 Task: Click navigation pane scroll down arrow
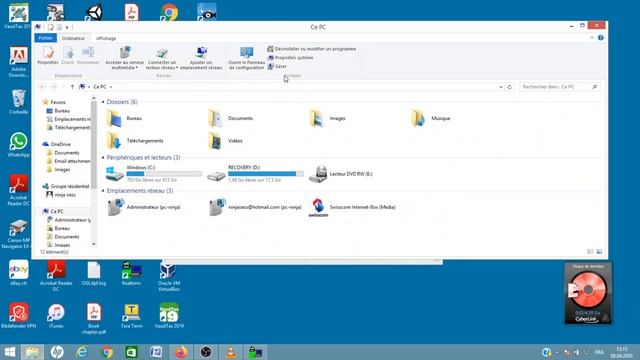(93, 244)
